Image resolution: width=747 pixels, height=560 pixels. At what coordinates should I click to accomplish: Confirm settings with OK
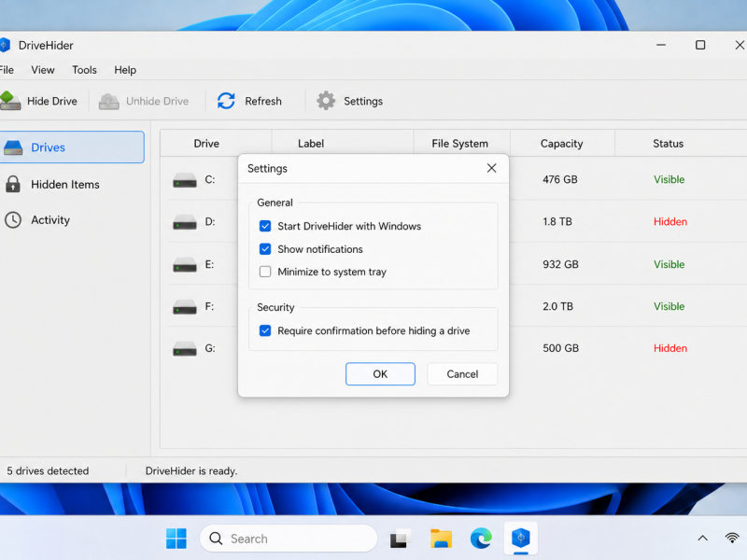[x=380, y=374]
